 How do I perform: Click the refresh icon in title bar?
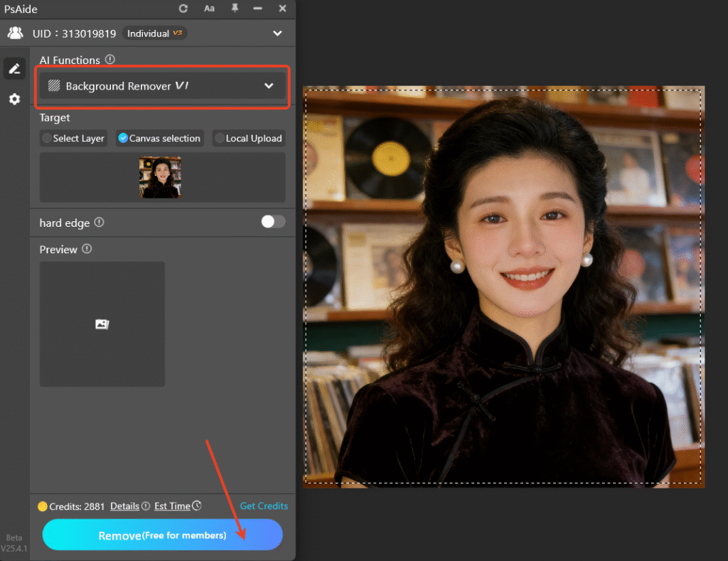pos(184,9)
